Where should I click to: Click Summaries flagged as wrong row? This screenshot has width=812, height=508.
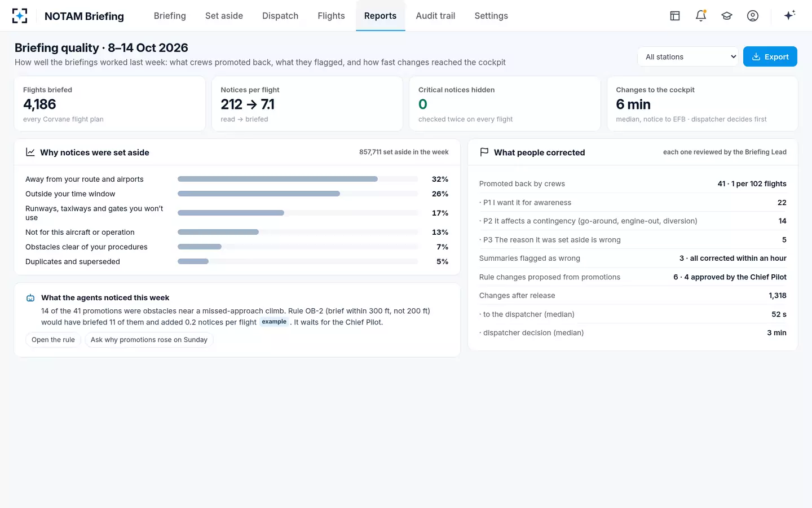coord(633,258)
